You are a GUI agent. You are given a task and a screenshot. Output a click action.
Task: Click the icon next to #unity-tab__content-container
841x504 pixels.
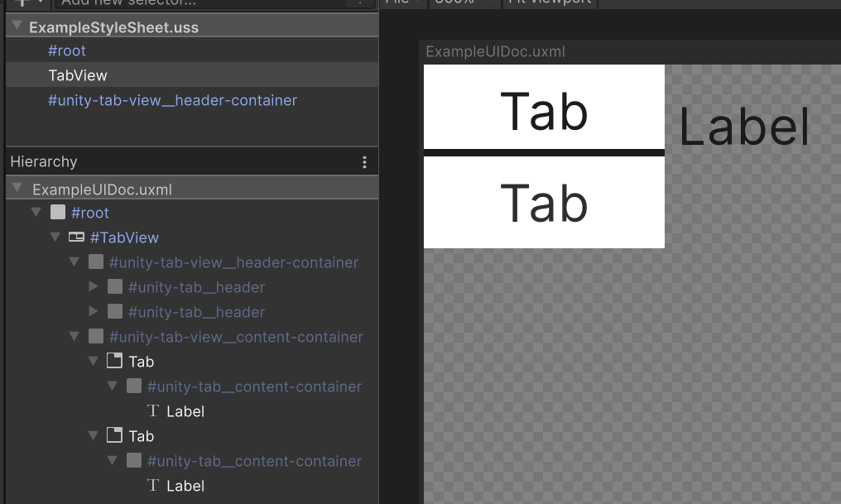(x=133, y=386)
